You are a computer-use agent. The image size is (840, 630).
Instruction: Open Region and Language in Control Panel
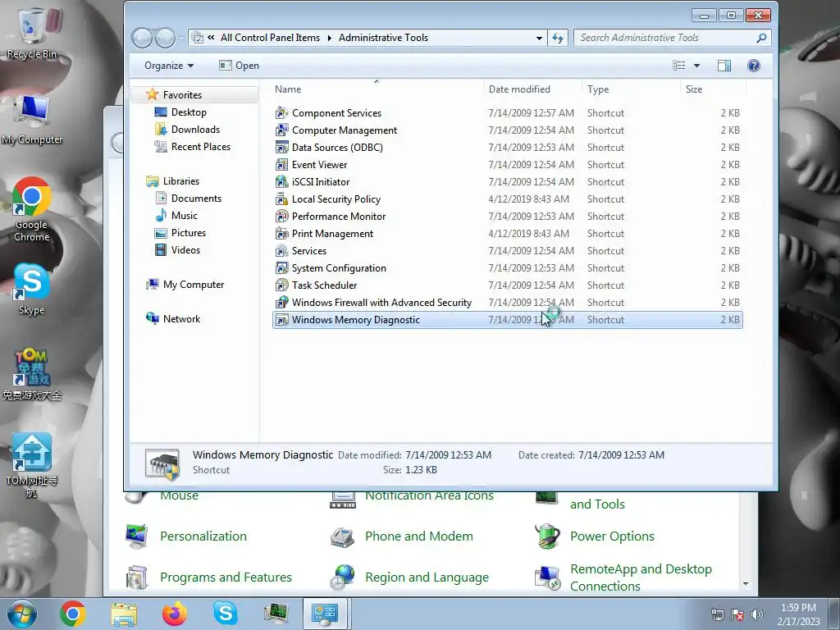[x=427, y=577]
